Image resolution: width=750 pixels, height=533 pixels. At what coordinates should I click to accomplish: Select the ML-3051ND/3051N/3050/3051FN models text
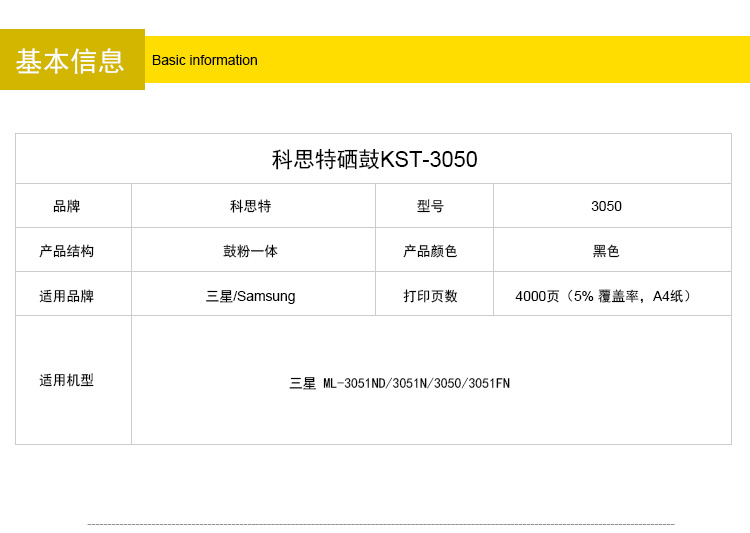pyautogui.click(x=416, y=383)
